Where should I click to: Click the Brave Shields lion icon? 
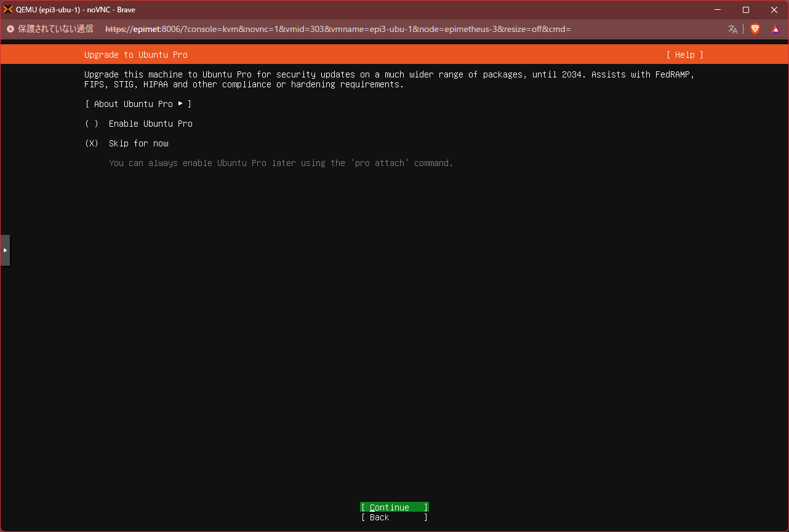(x=755, y=29)
